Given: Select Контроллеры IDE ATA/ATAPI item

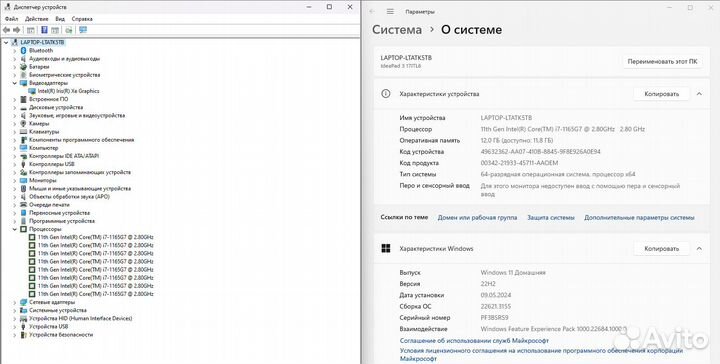Looking at the screenshot, I should click(64, 156).
